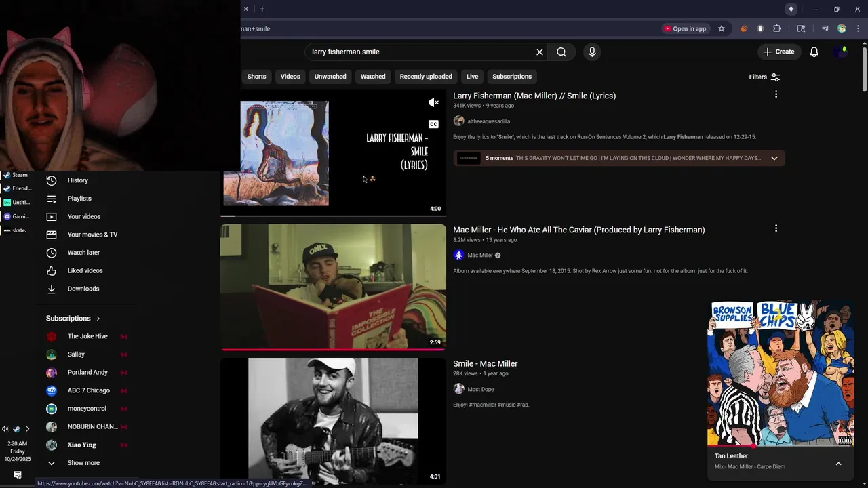Open the Most Dope channel link
The height and width of the screenshot is (488, 868).
click(481, 390)
